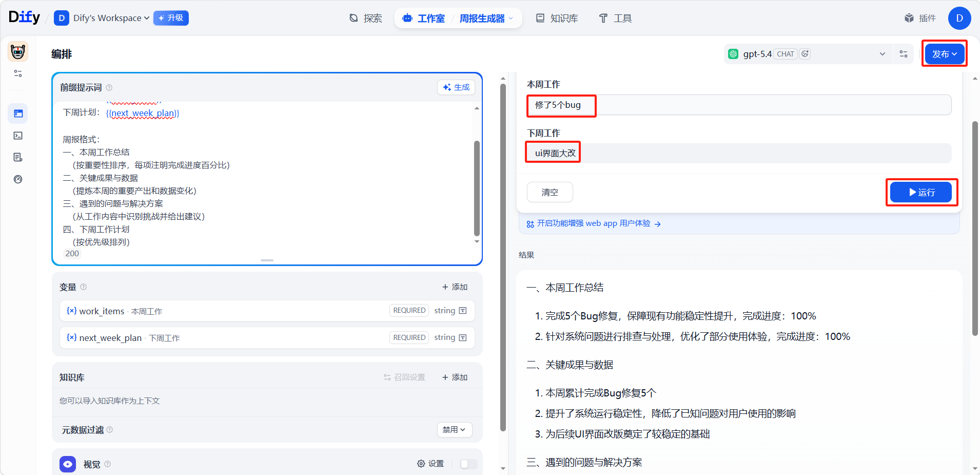
Task: Open the monitoring dashboard sidebar icon
Action: (18, 179)
